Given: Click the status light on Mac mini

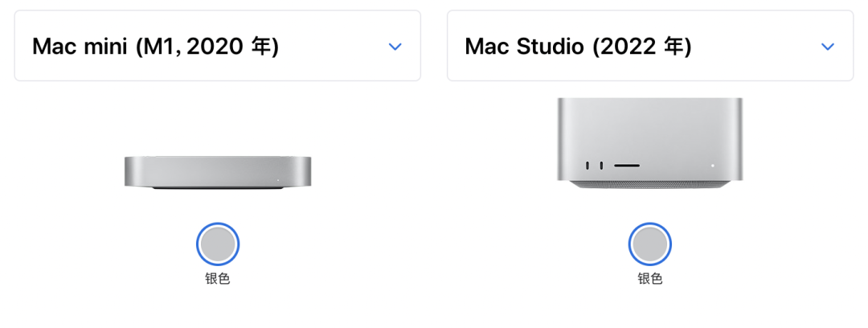Looking at the screenshot, I should (x=279, y=179).
